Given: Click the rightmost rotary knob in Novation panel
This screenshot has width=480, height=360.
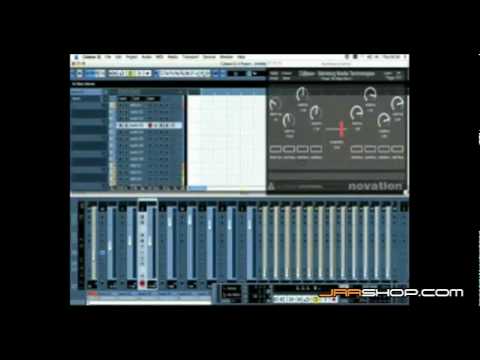Looking at the screenshot, I should pyautogui.click(x=397, y=103).
